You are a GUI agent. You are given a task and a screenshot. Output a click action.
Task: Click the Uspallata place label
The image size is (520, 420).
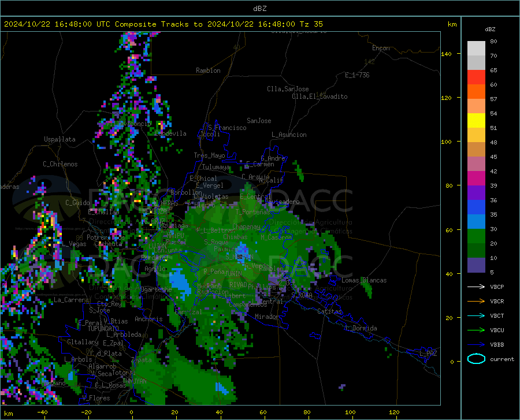(x=60, y=139)
